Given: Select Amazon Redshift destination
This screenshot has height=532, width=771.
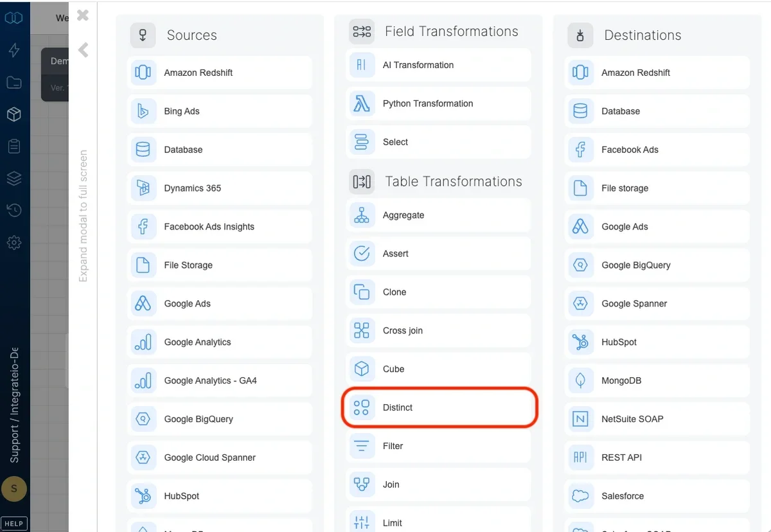Looking at the screenshot, I should point(657,73).
